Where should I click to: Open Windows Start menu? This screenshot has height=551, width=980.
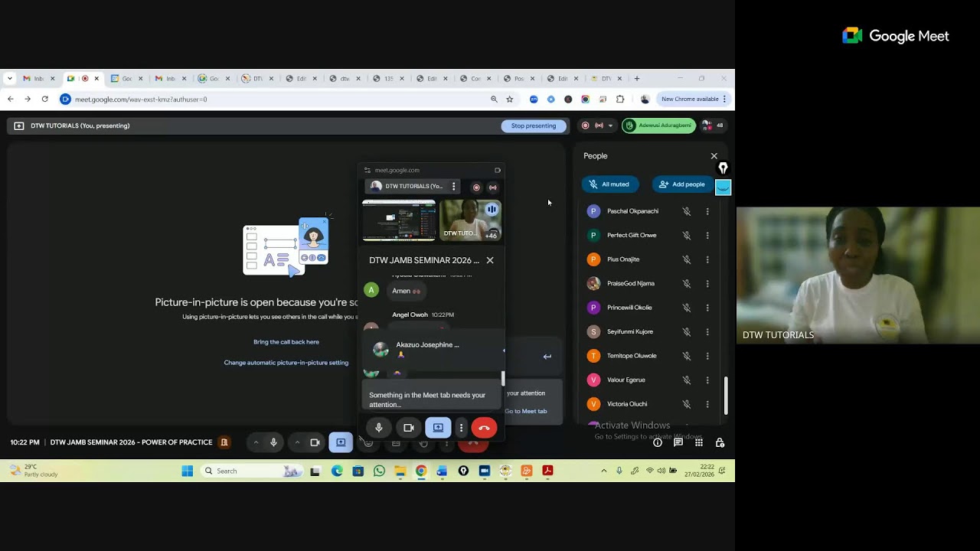188,471
